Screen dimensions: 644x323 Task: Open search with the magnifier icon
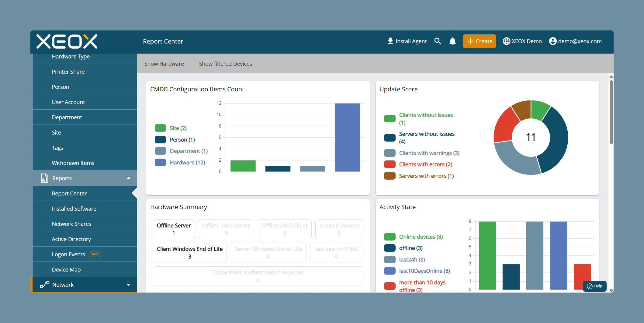point(438,41)
